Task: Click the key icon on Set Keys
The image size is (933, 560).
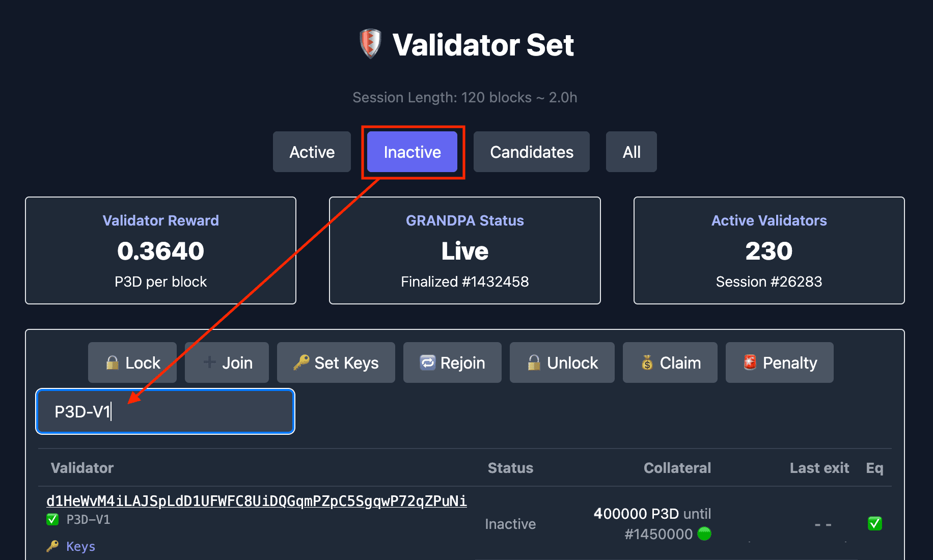Action: tap(300, 362)
